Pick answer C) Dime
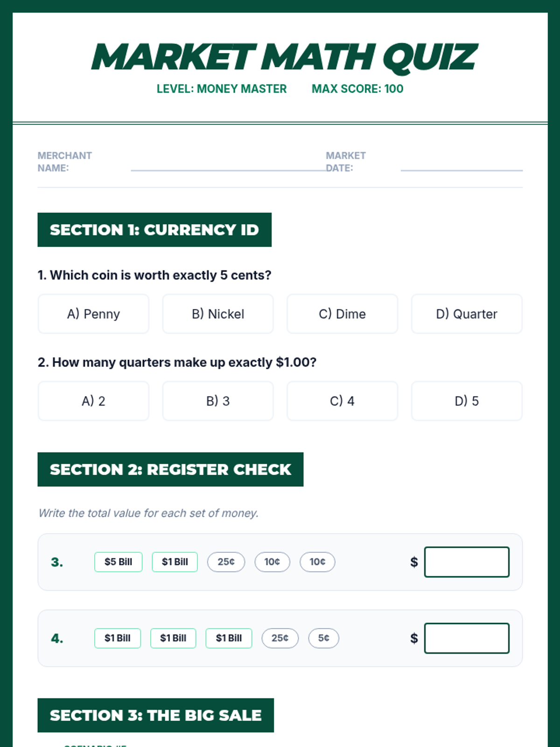 342,314
